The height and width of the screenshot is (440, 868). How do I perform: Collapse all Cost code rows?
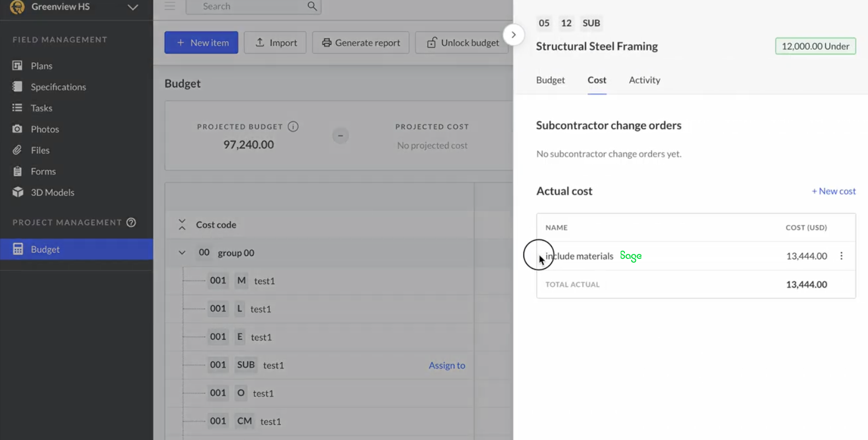click(182, 224)
